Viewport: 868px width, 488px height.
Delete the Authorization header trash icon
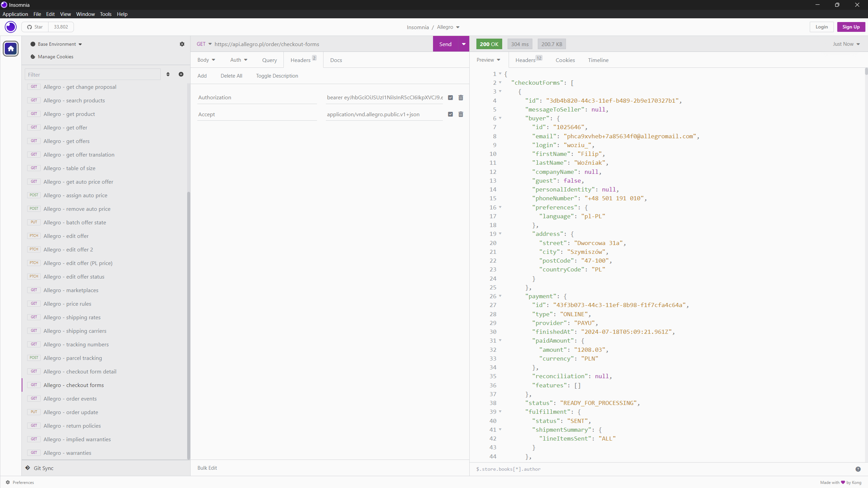(461, 98)
